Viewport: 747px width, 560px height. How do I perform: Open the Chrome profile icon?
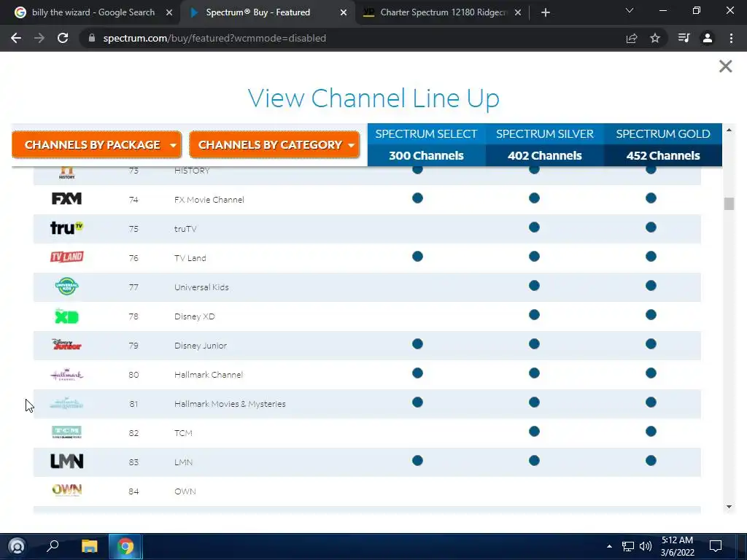point(708,38)
